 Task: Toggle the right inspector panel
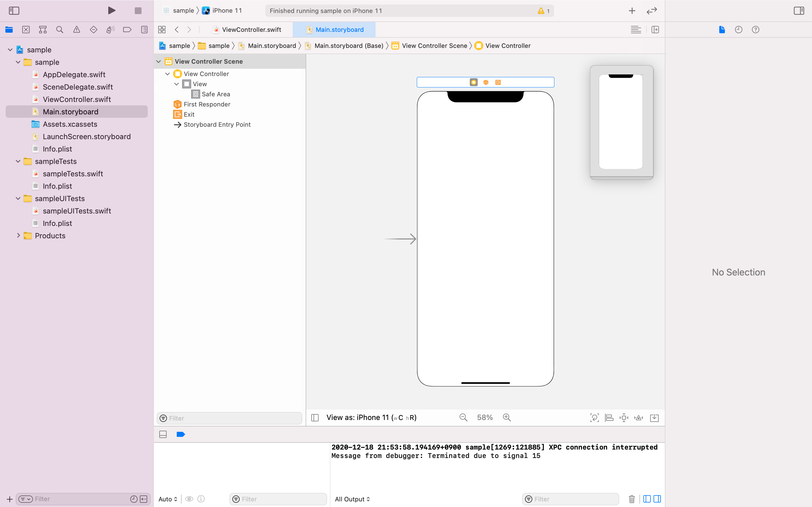798,11
